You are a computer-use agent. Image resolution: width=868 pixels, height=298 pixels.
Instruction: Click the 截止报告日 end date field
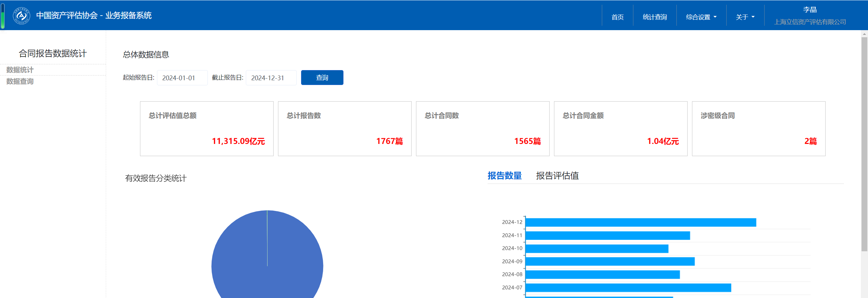coord(271,78)
